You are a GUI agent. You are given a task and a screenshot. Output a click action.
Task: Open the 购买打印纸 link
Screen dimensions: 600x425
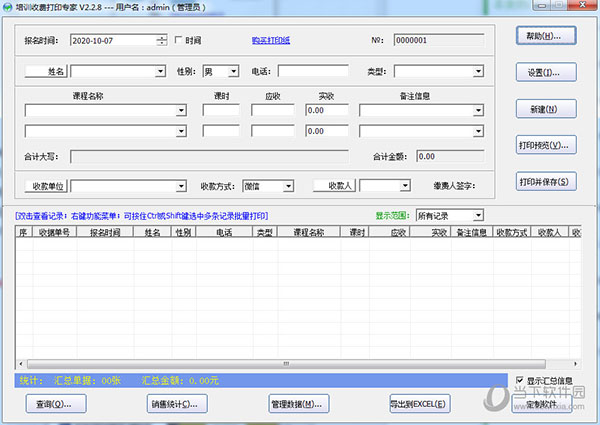pyautogui.click(x=271, y=40)
